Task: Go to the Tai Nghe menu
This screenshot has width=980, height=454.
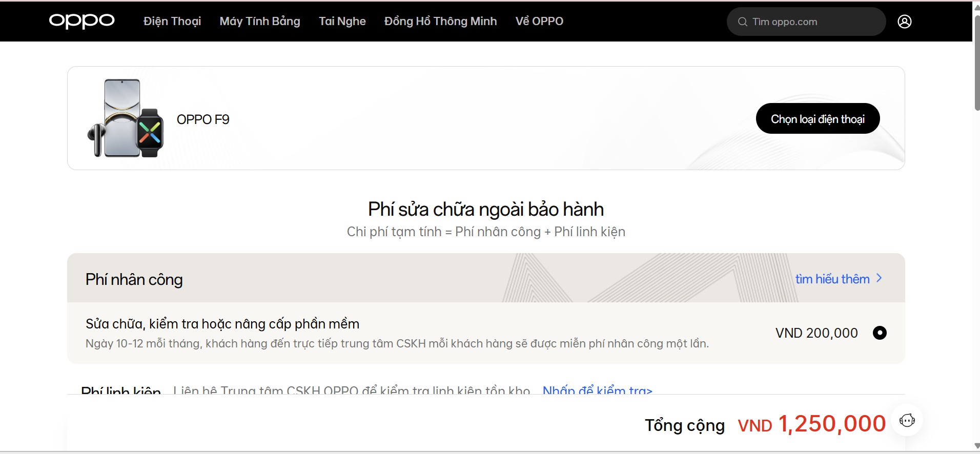Action: coord(342,21)
